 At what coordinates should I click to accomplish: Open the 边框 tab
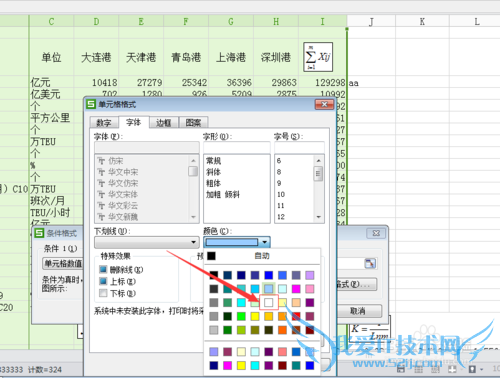[x=164, y=123]
